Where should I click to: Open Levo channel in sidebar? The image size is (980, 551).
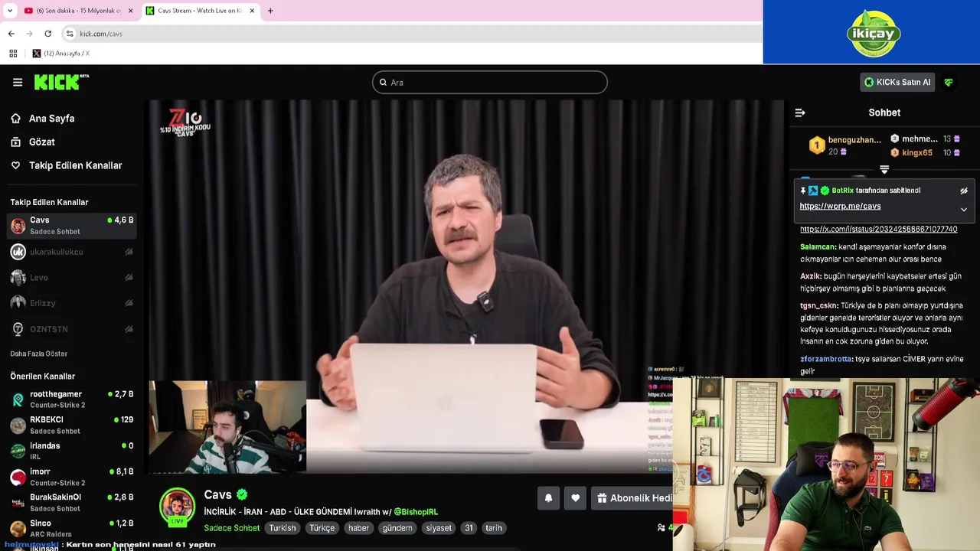72,278
